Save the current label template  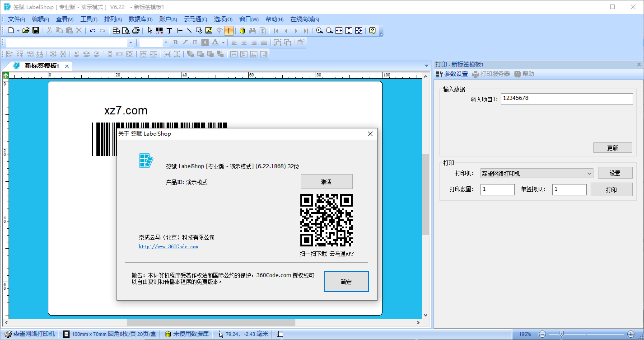coord(36,31)
